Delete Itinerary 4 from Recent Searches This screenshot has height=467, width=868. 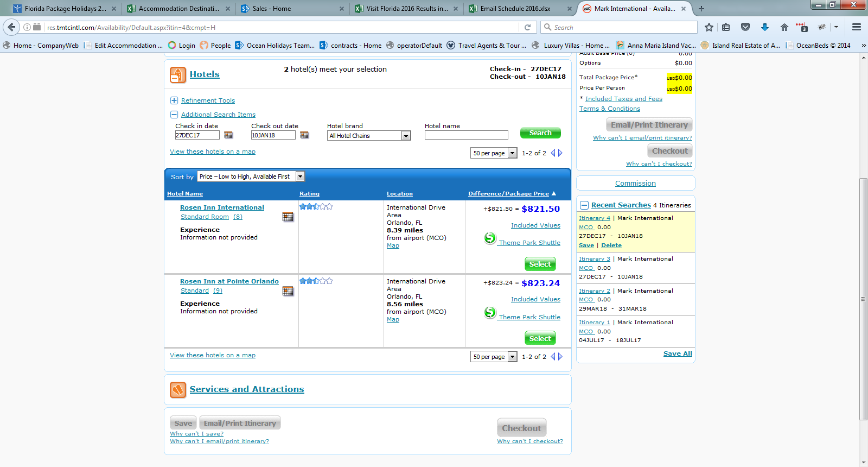[x=611, y=245]
